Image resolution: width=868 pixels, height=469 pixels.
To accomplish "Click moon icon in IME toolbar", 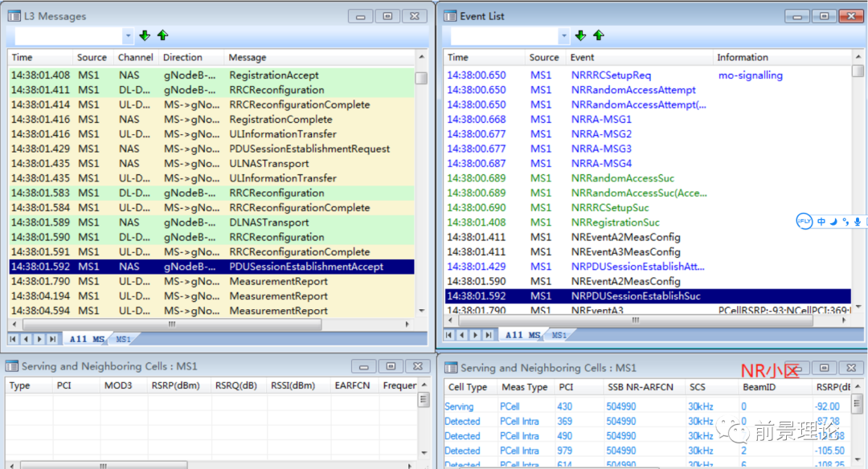I will (x=833, y=221).
